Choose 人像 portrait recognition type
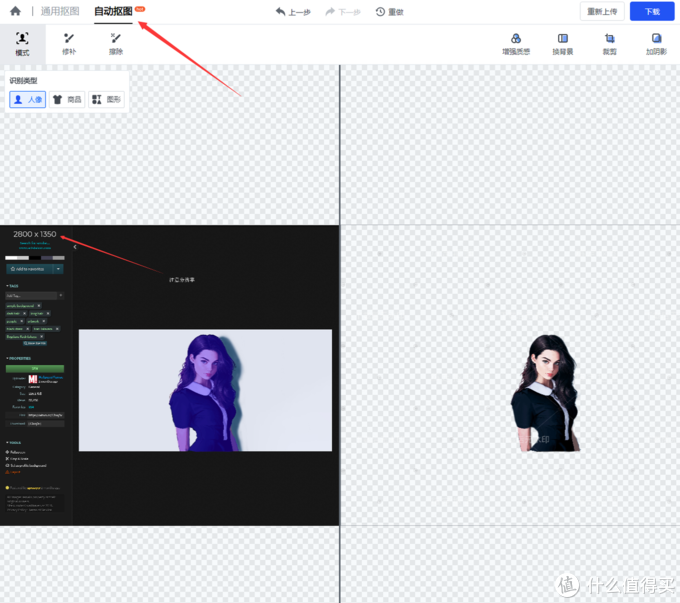This screenshot has width=680, height=603. [28, 100]
